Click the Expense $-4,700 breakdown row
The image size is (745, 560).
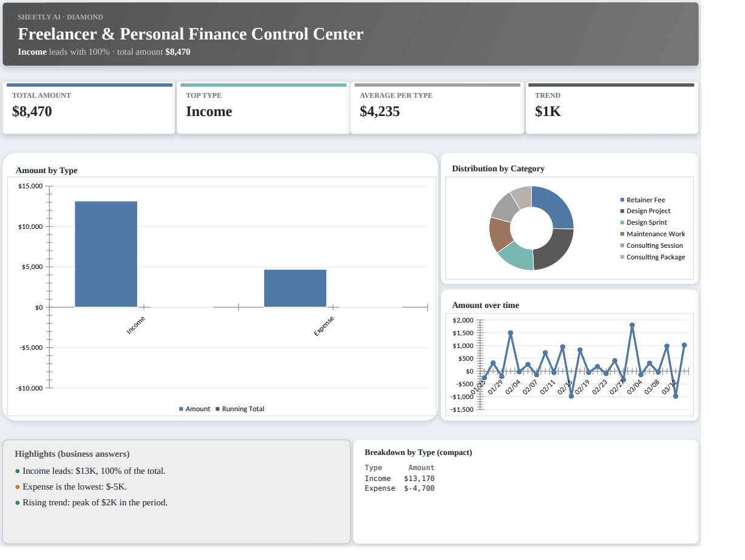pyautogui.click(x=400, y=488)
